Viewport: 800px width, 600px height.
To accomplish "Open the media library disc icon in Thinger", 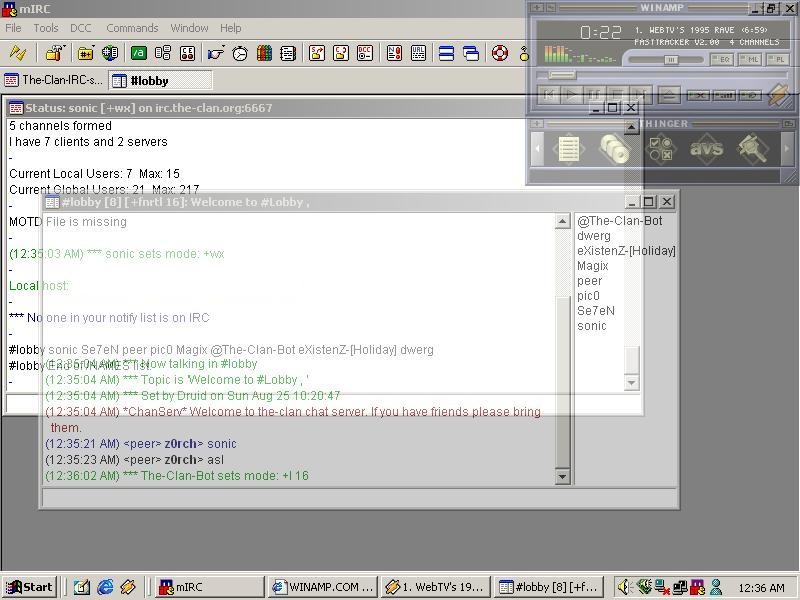I will [614, 149].
